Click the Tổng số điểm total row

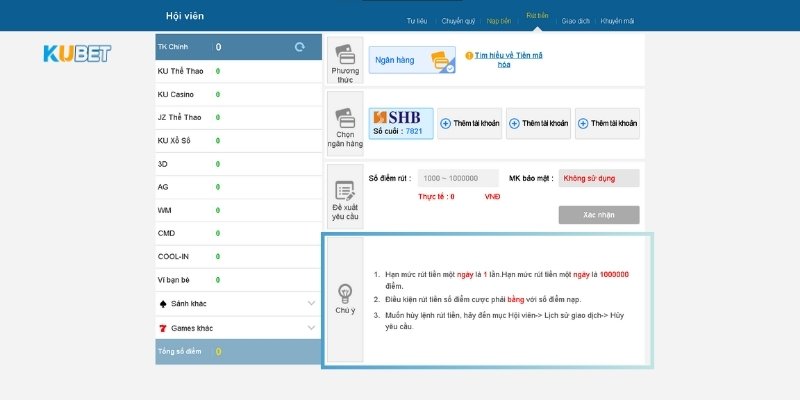(239, 352)
